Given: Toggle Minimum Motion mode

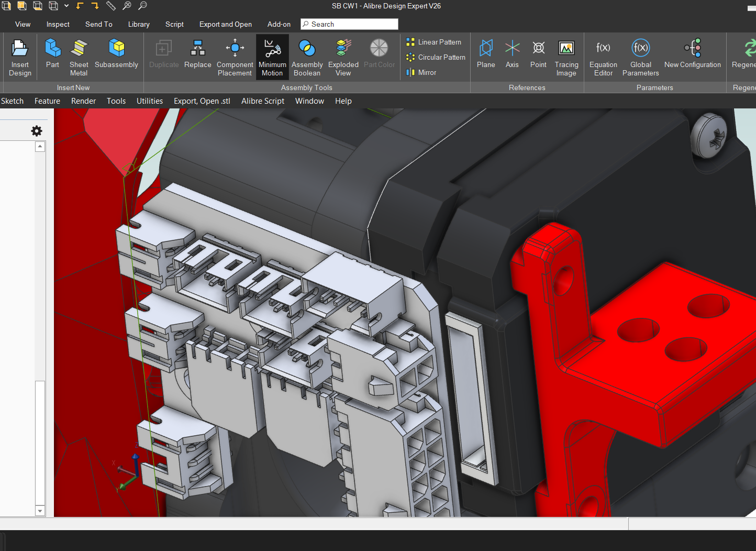Looking at the screenshot, I should click(x=272, y=58).
